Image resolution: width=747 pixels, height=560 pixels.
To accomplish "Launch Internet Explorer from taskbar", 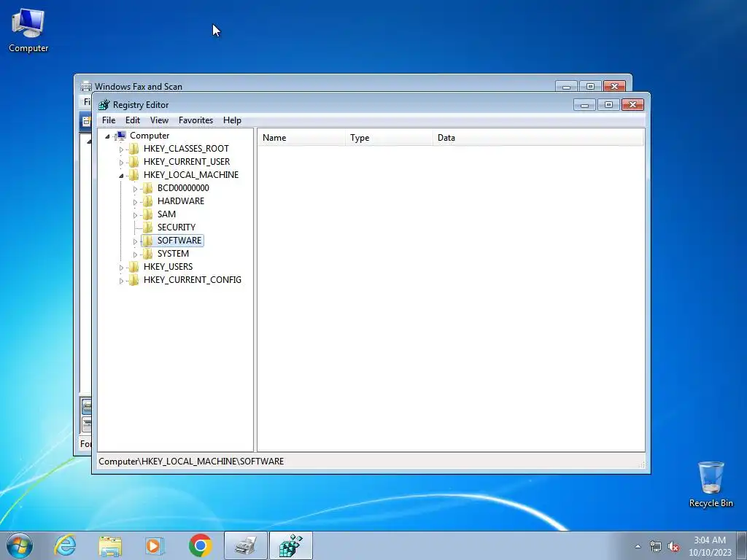I will (x=65, y=545).
